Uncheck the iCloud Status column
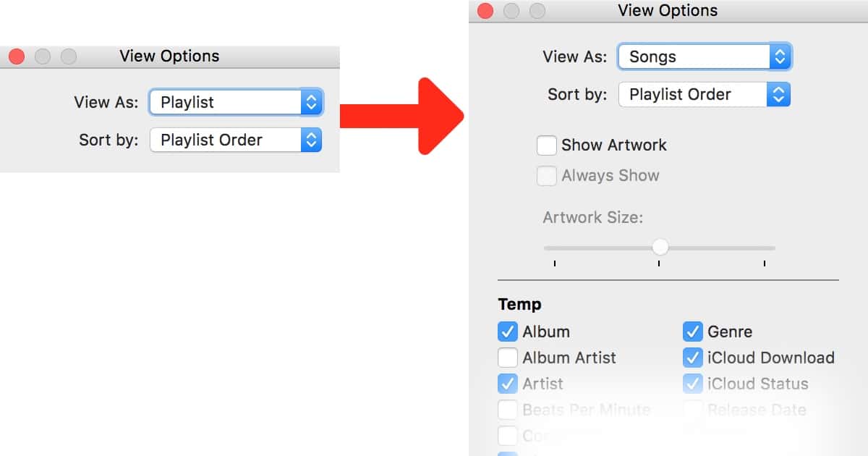868x456 pixels. pyautogui.click(x=693, y=384)
